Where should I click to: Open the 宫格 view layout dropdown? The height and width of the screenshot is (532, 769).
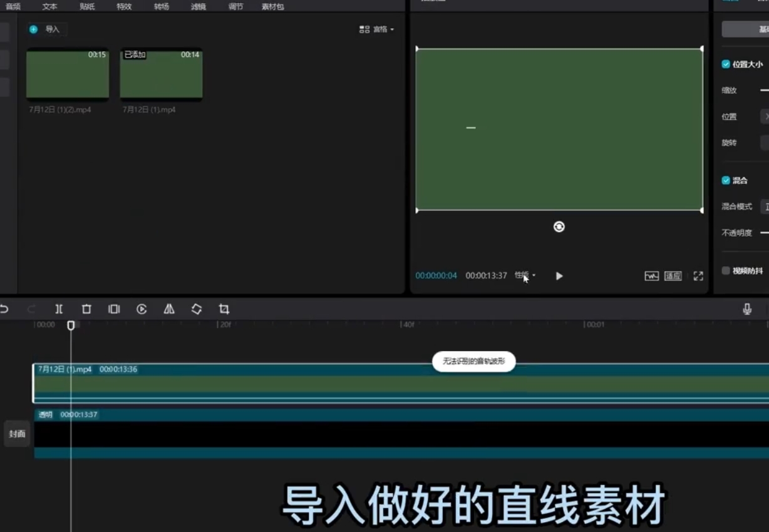pos(377,29)
